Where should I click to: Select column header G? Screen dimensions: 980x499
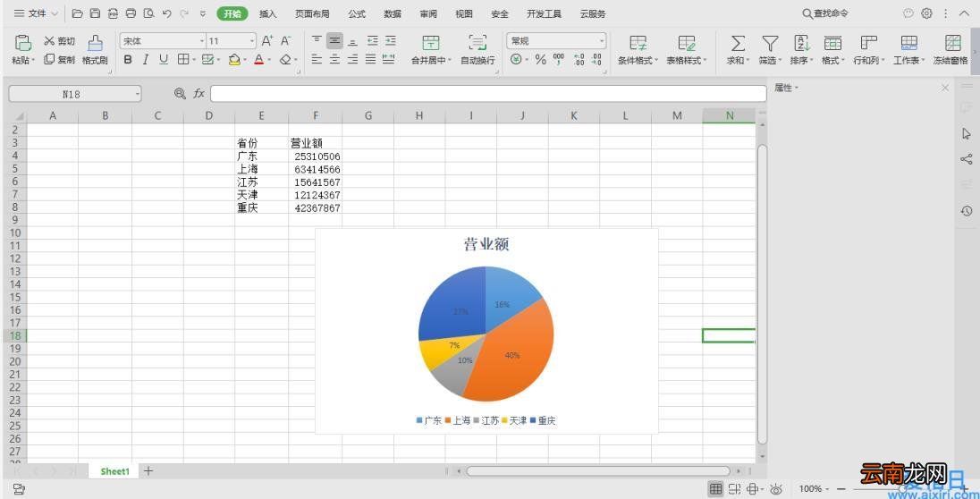click(368, 115)
